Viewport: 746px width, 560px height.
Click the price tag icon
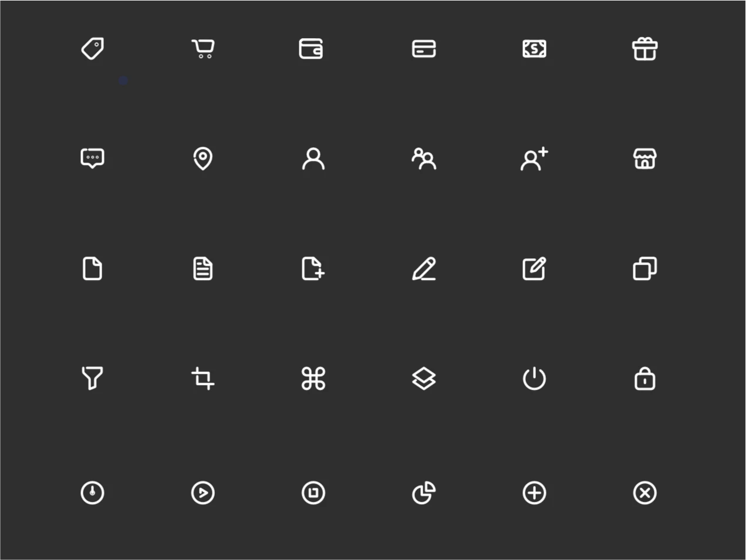93,49
